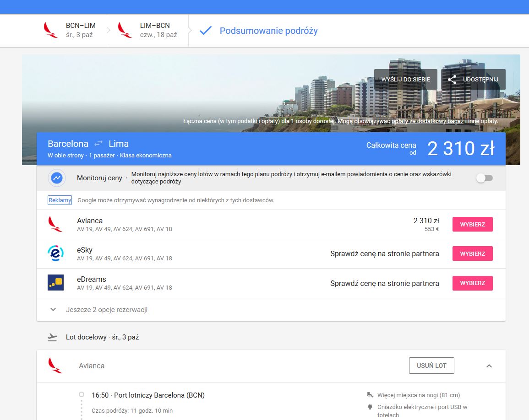Click the eDreams logo icon
The height and width of the screenshot is (420, 529).
point(56,283)
